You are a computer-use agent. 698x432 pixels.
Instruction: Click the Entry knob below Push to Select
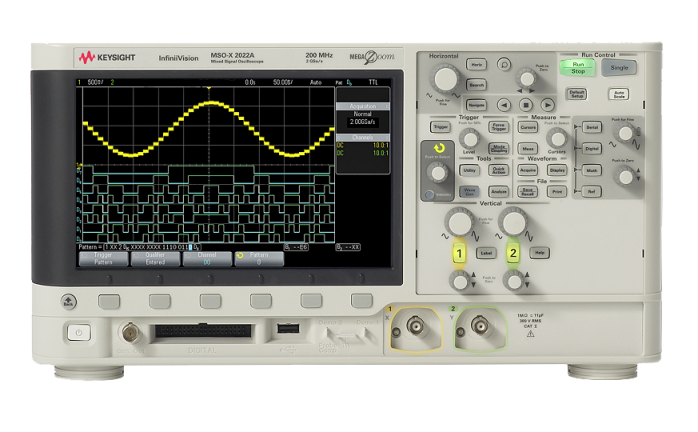[x=438, y=173]
